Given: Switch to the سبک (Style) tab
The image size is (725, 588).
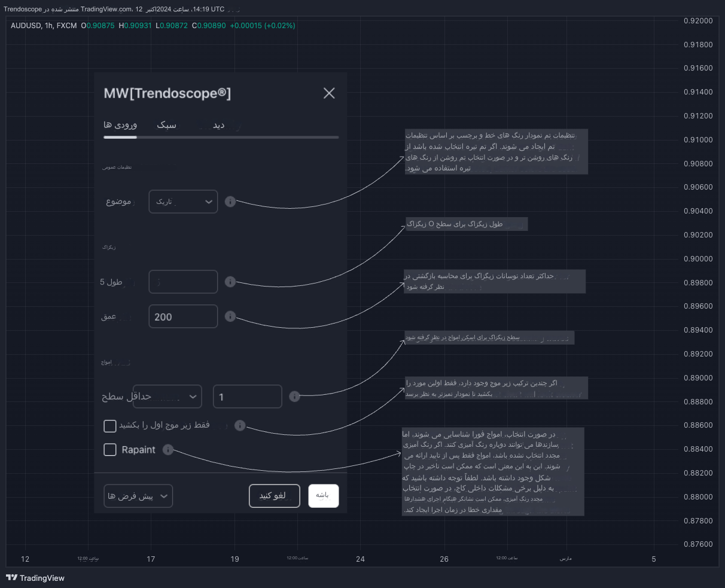Looking at the screenshot, I should click(167, 124).
